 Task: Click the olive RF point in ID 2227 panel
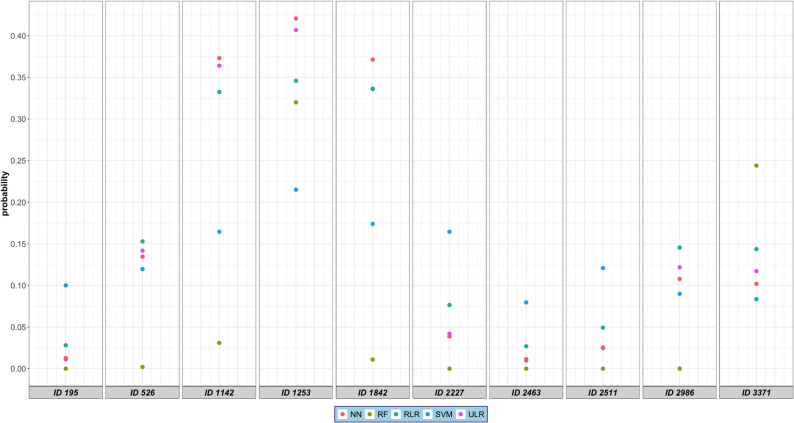(x=449, y=369)
